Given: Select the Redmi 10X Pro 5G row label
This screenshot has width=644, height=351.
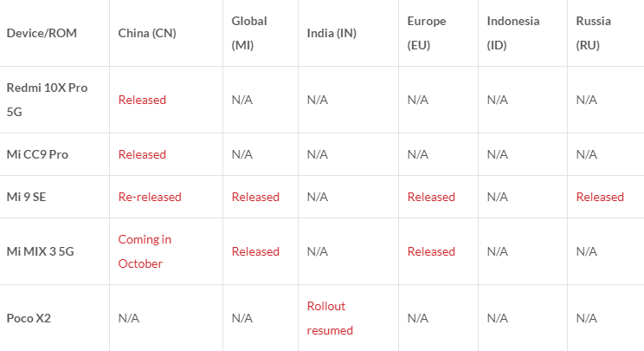Looking at the screenshot, I should point(47,100).
